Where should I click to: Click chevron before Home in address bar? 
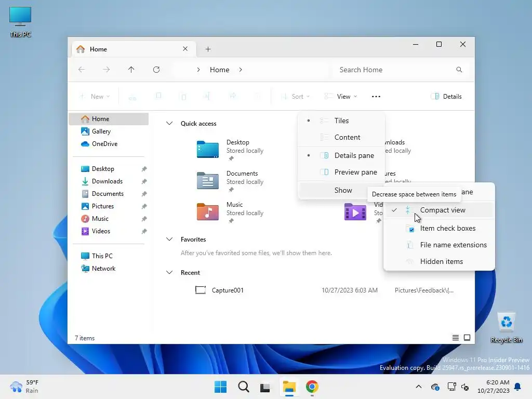pos(198,70)
